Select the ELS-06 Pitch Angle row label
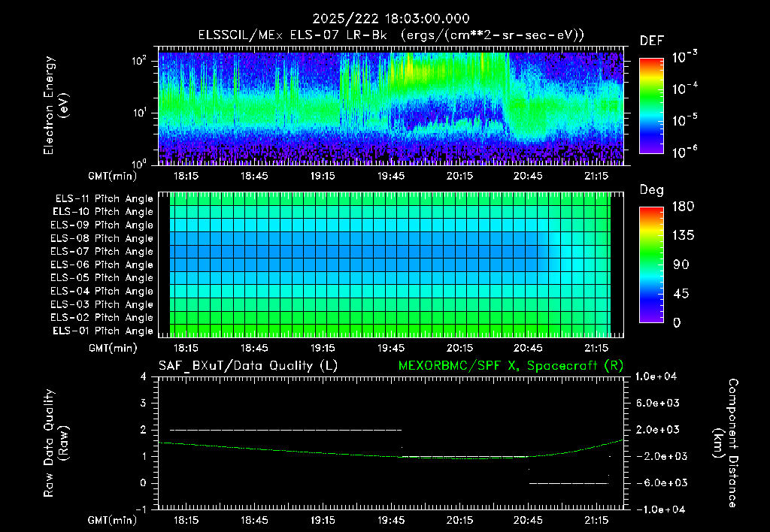 coord(102,264)
